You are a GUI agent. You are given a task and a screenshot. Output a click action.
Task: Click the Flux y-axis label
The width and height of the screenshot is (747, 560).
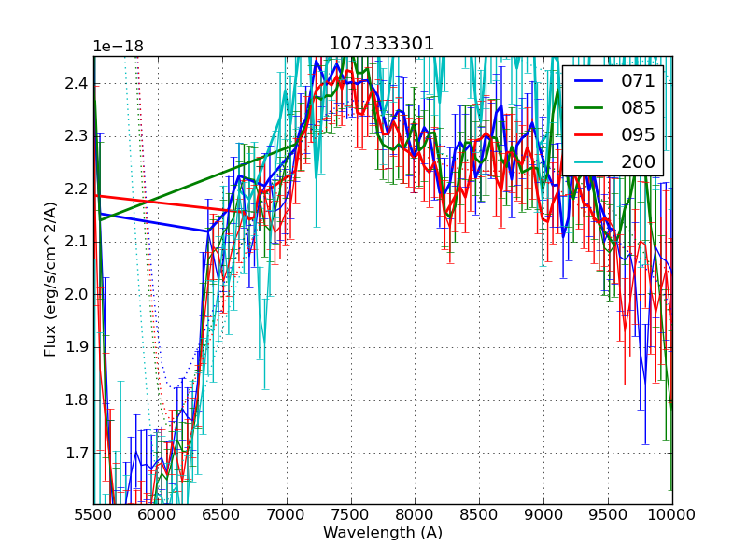click(50, 280)
